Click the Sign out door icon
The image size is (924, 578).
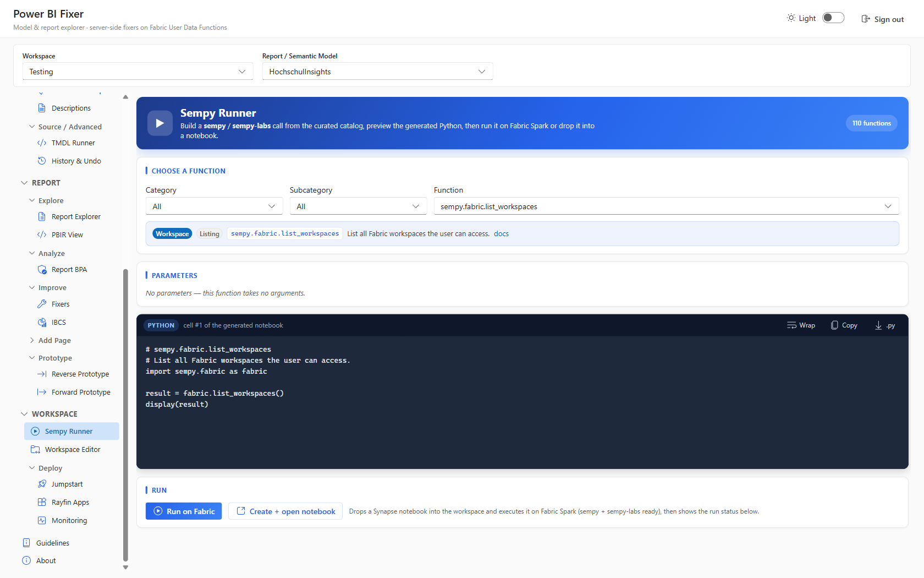(x=866, y=19)
